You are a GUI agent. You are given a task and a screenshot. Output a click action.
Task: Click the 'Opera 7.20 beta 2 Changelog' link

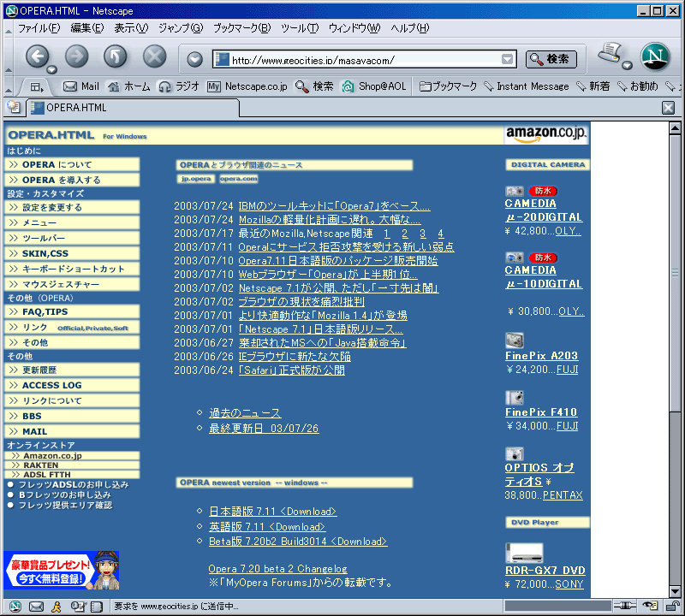pos(277,569)
